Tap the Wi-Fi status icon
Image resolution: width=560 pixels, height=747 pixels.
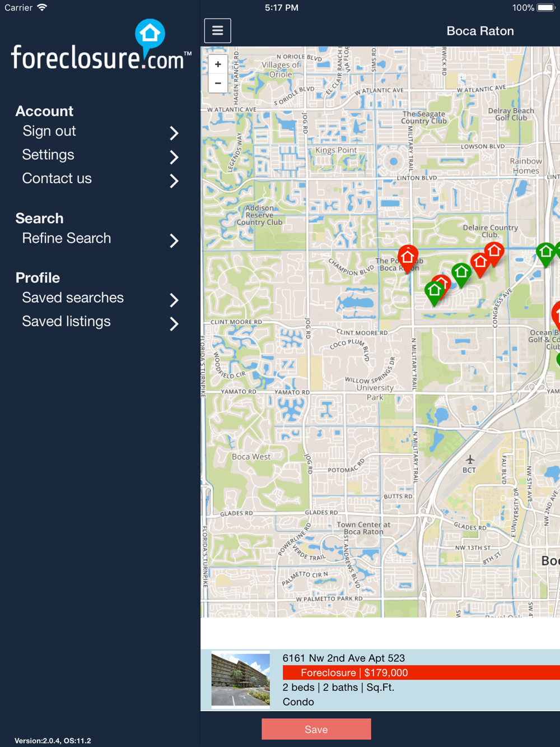click(42, 7)
